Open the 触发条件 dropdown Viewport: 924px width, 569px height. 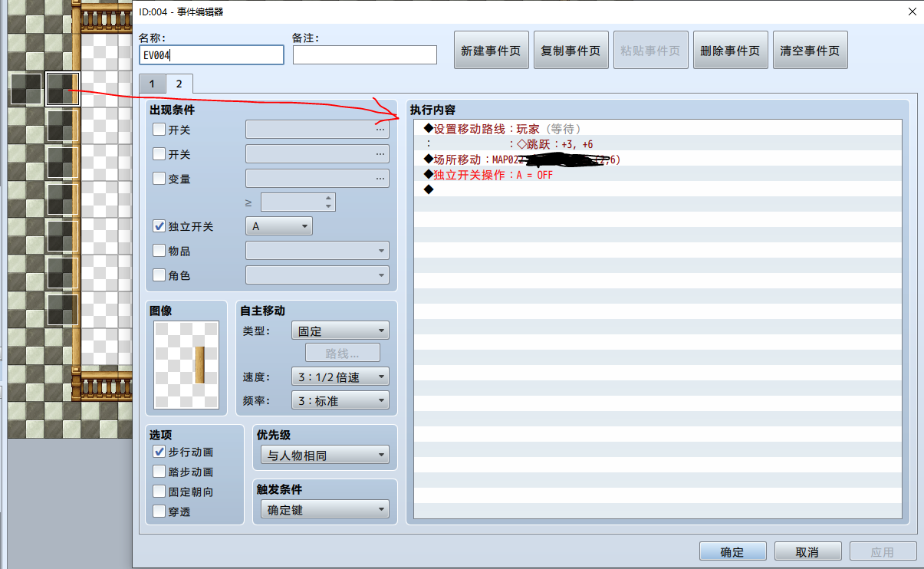(x=325, y=510)
